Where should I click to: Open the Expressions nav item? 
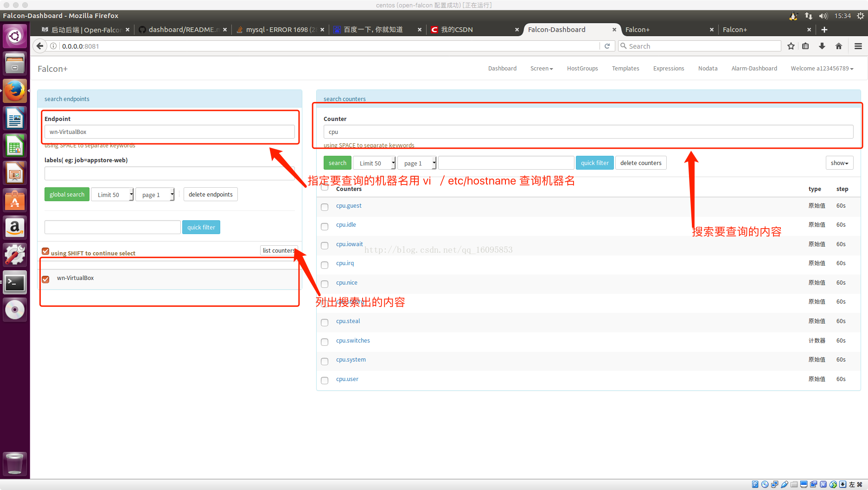coord(669,68)
